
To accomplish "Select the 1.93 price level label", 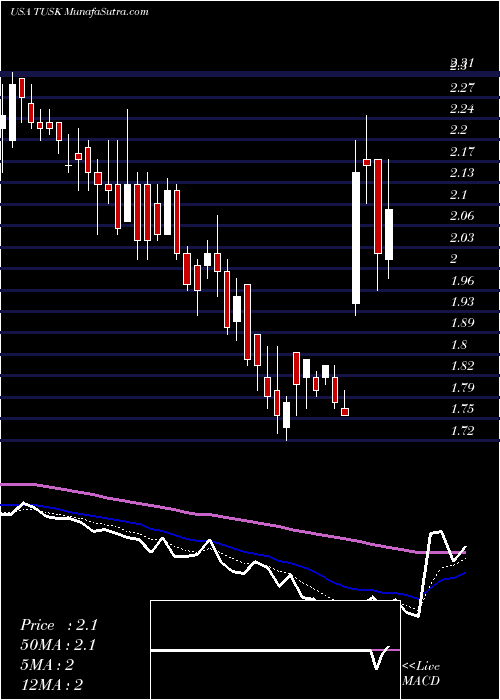I will click(462, 302).
